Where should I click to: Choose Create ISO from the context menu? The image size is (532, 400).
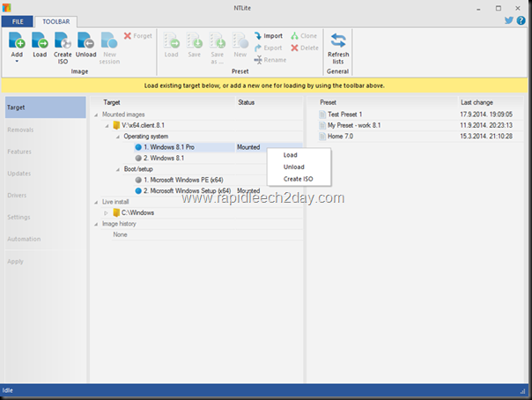click(x=299, y=179)
